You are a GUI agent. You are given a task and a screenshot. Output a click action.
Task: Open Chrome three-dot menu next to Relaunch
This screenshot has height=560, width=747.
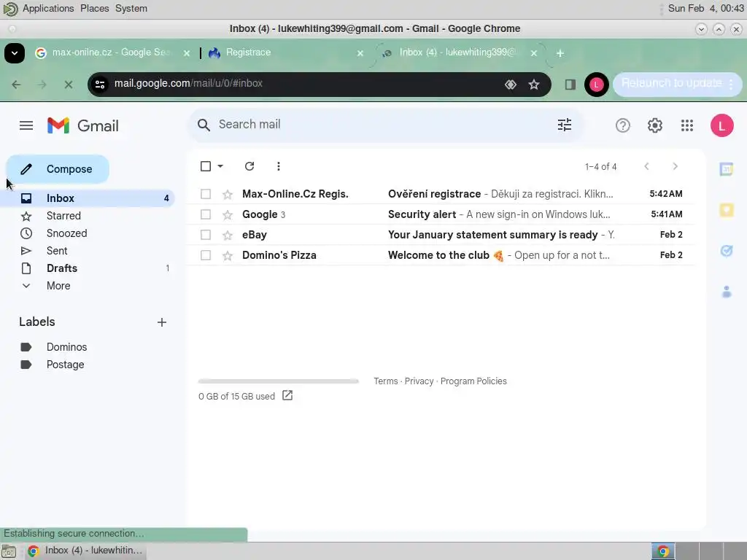(x=731, y=85)
